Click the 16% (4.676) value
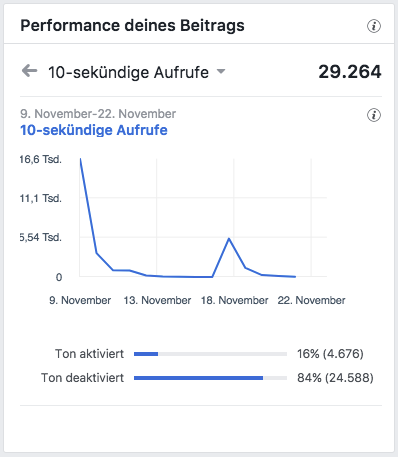Viewport: 398px width, 457px height. click(330, 354)
